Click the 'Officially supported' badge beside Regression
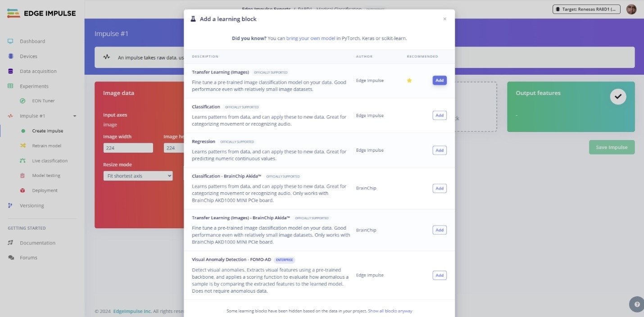The image size is (644, 317). 237,142
